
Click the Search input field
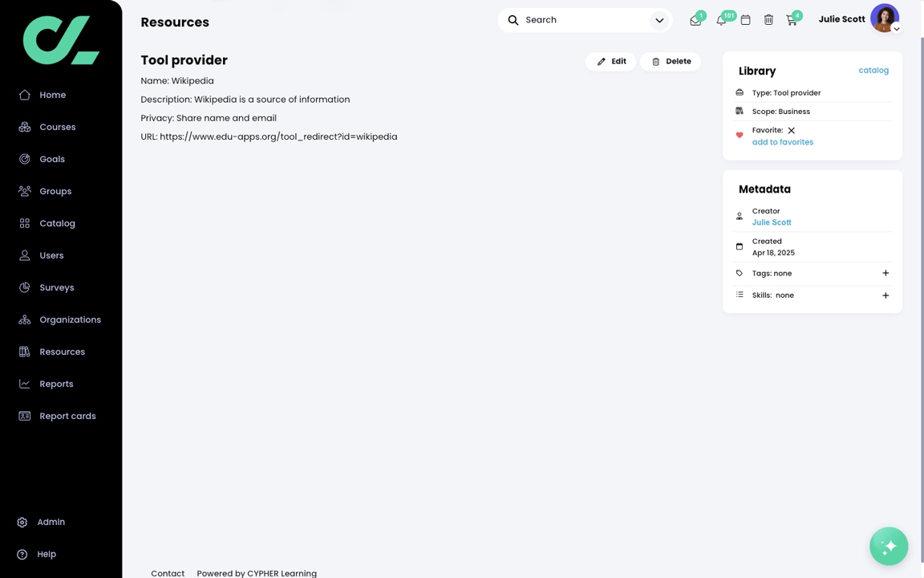(583, 20)
